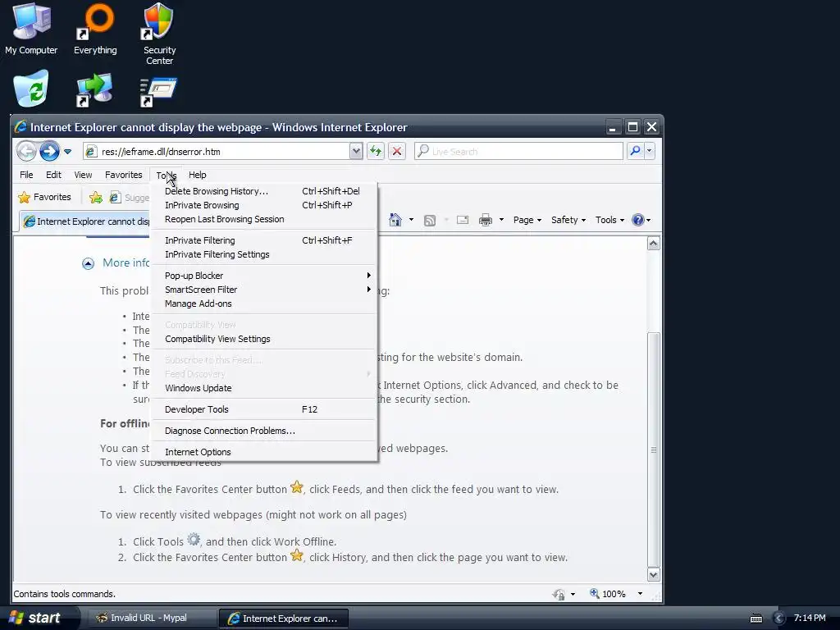Open the Favorites star button

click(44, 197)
